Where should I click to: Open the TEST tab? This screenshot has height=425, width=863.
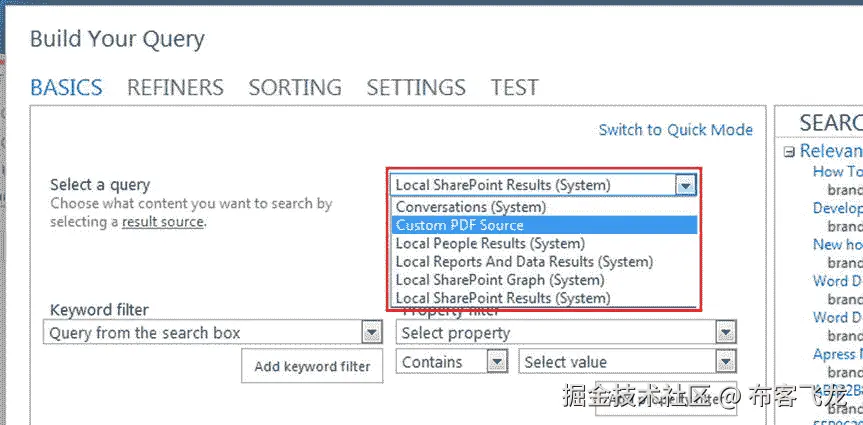point(515,88)
